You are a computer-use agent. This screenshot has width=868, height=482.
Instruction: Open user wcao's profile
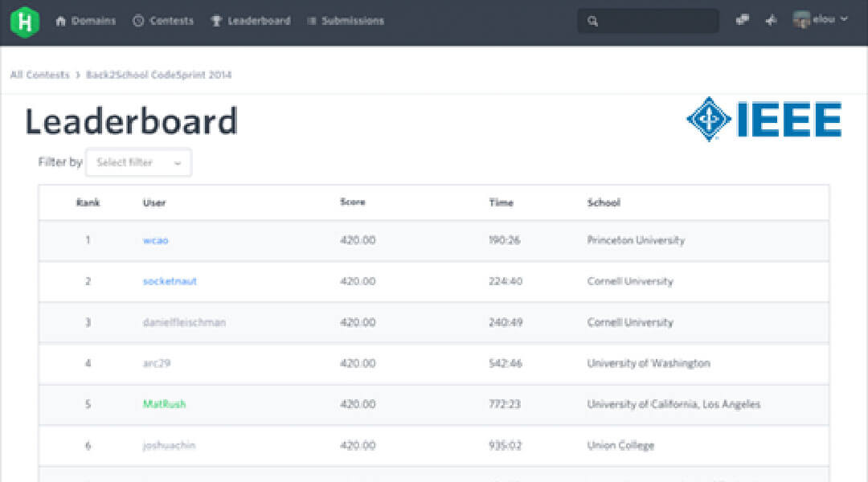tap(156, 240)
